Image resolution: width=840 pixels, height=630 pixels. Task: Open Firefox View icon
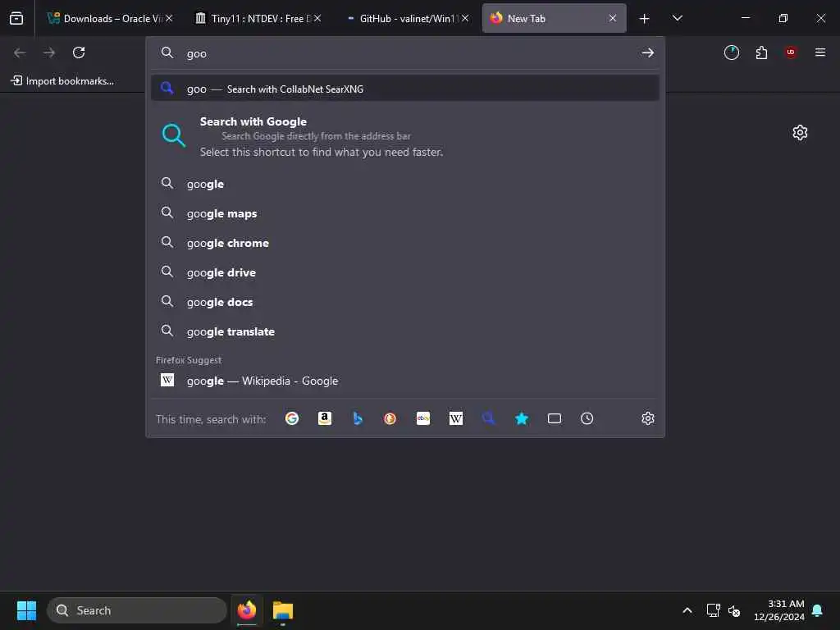point(16,18)
